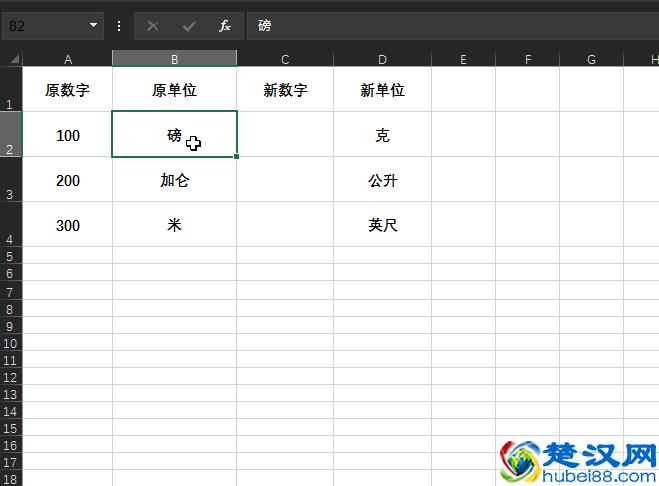Click the cell containing 克
659x486 pixels.
click(382, 135)
